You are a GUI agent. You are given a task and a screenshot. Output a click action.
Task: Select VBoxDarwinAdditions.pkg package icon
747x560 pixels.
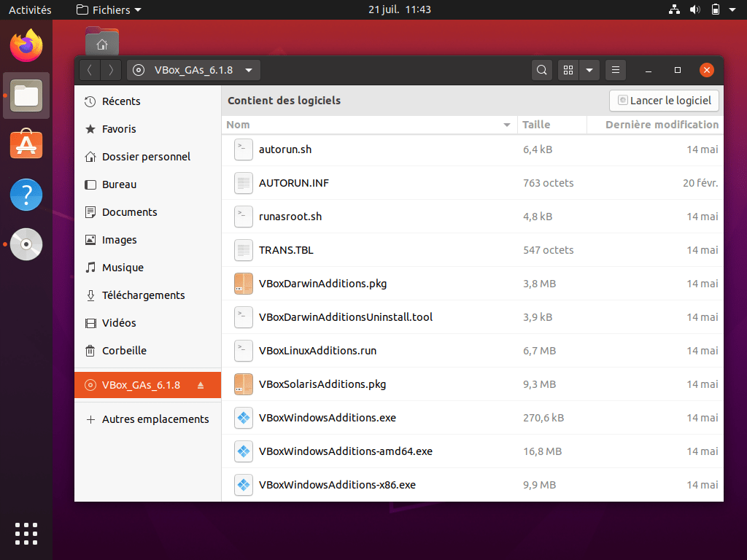tap(244, 284)
